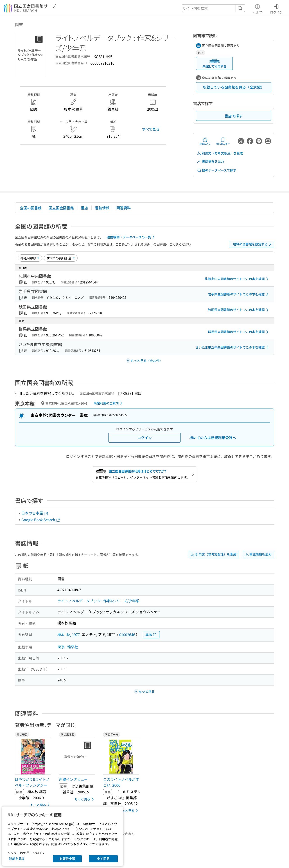Screen dimensions: 289x868
Task: Share via LINE icon
Action: pyautogui.click(x=259, y=141)
